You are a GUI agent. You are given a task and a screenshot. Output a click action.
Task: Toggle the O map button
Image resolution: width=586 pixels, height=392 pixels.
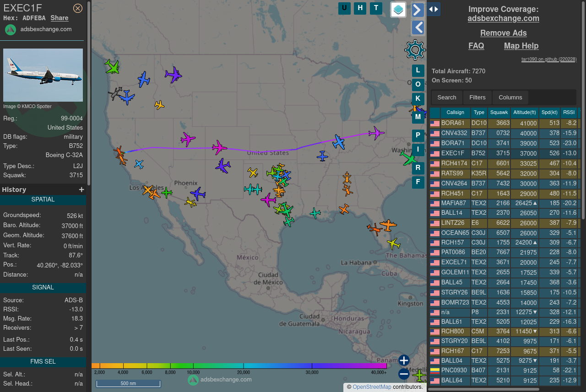418,84
